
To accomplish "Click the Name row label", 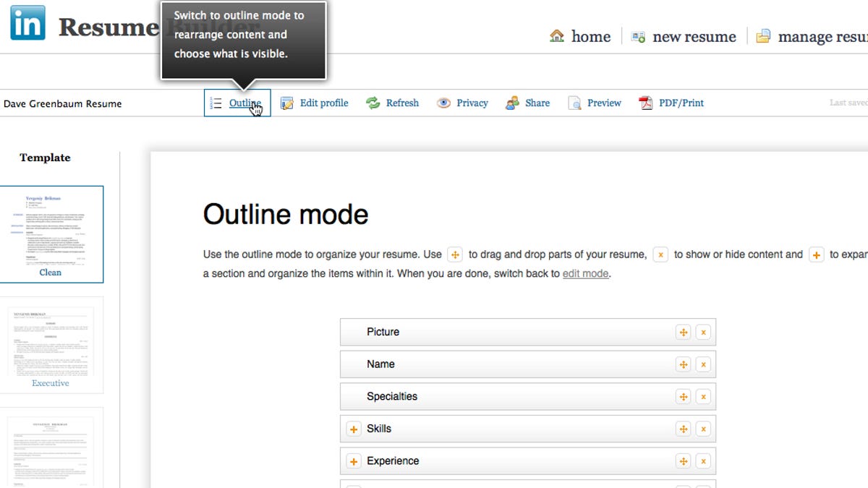I will (380, 364).
